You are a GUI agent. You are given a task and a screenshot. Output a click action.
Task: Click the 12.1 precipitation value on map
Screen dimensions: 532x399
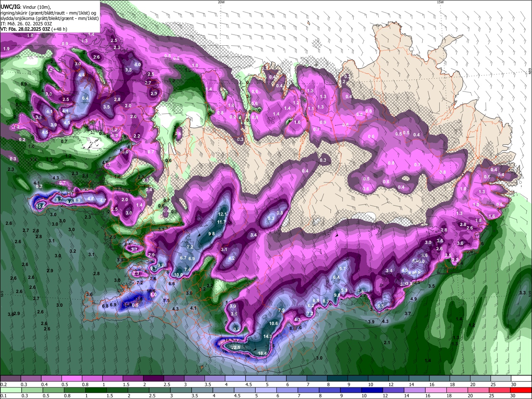point(222,214)
